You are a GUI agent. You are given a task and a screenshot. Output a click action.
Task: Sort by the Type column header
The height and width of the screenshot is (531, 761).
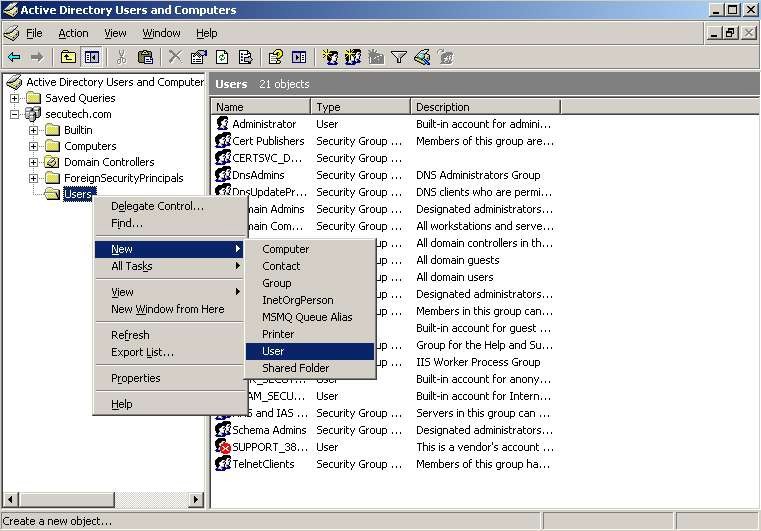click(361, 107)
